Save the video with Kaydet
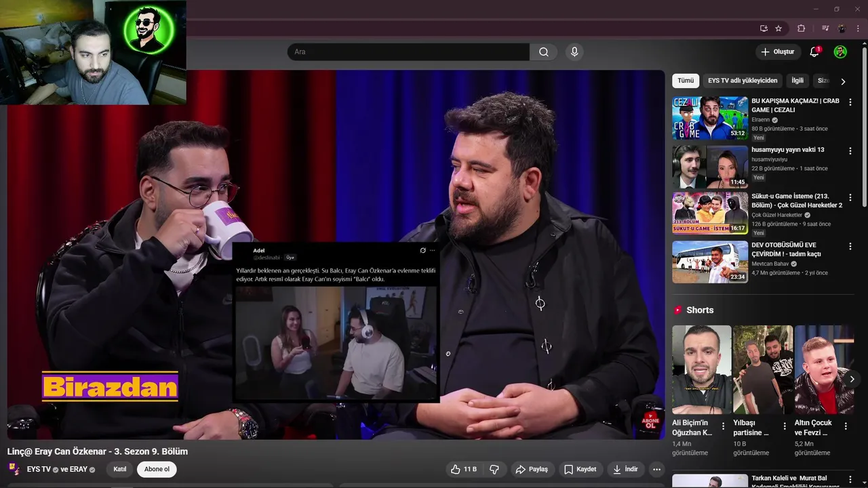This screenshot has width=868, height=488. click(580, 469)
